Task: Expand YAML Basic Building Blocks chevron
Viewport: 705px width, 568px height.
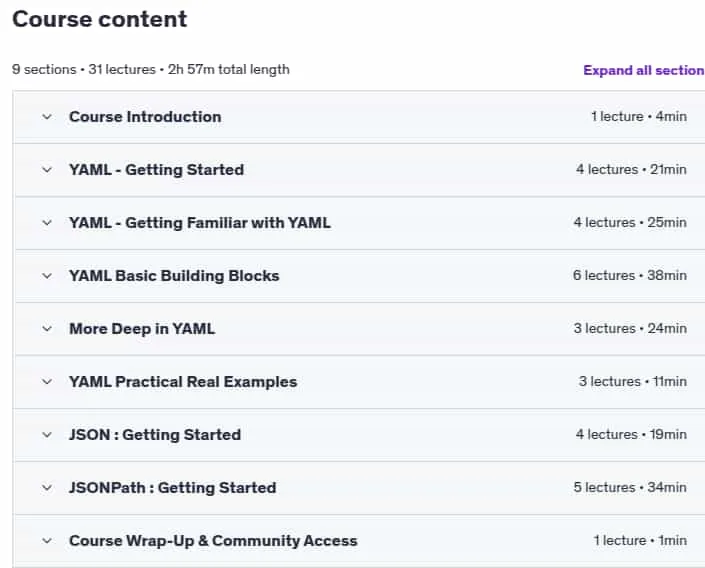Action: pyautogui.click(x=47, y=276)
